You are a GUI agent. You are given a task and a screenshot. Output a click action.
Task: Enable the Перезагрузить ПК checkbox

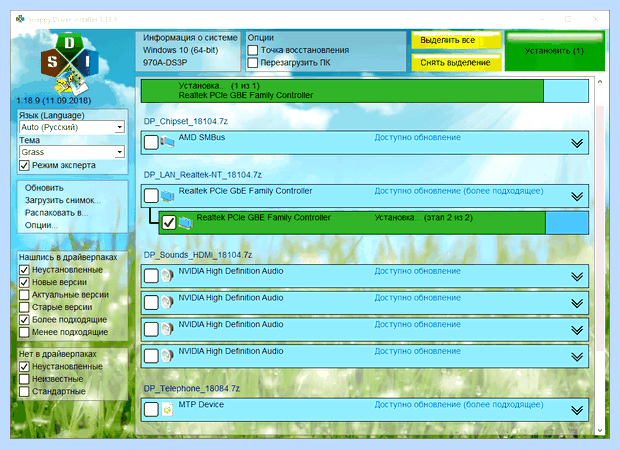click(253, 62)
